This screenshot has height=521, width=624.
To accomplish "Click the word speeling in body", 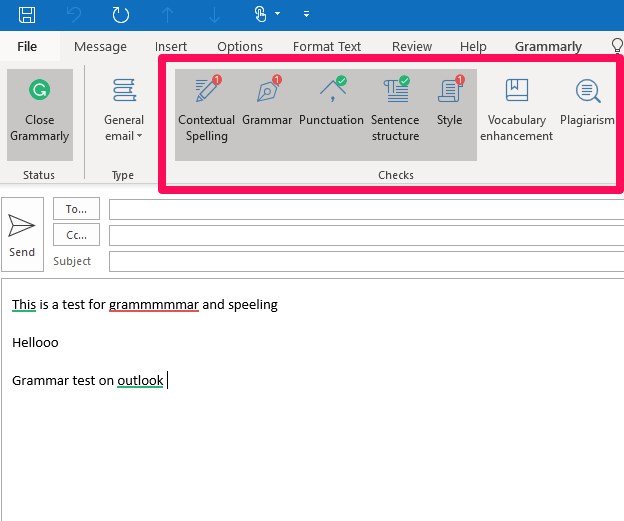I will coord(253,304).
